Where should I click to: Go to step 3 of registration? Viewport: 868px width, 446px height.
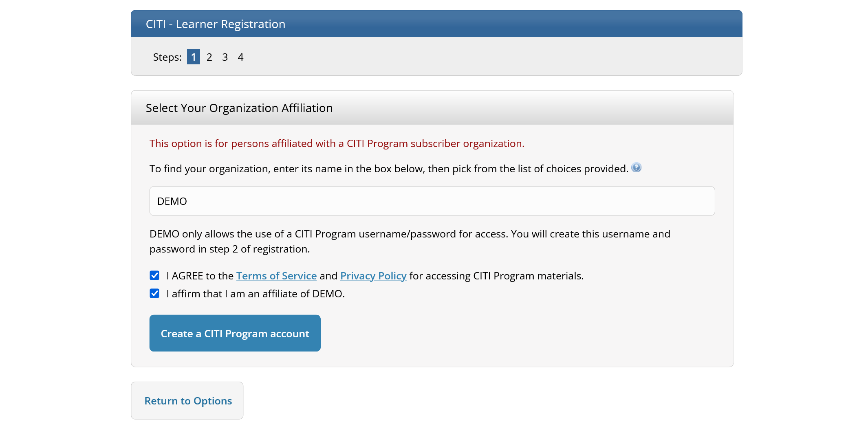coord(225,57)
